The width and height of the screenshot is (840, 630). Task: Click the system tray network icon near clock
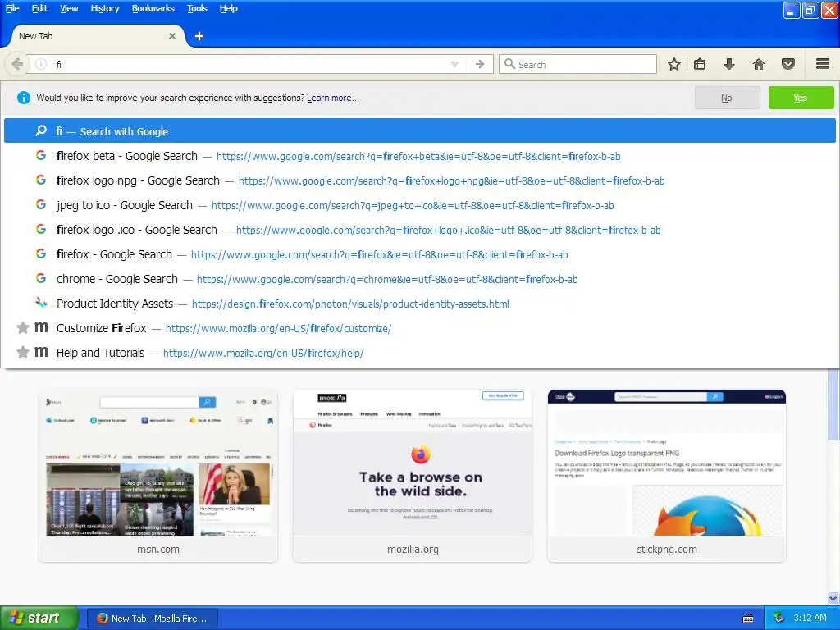pyautogui.click(x=779, y=619)
